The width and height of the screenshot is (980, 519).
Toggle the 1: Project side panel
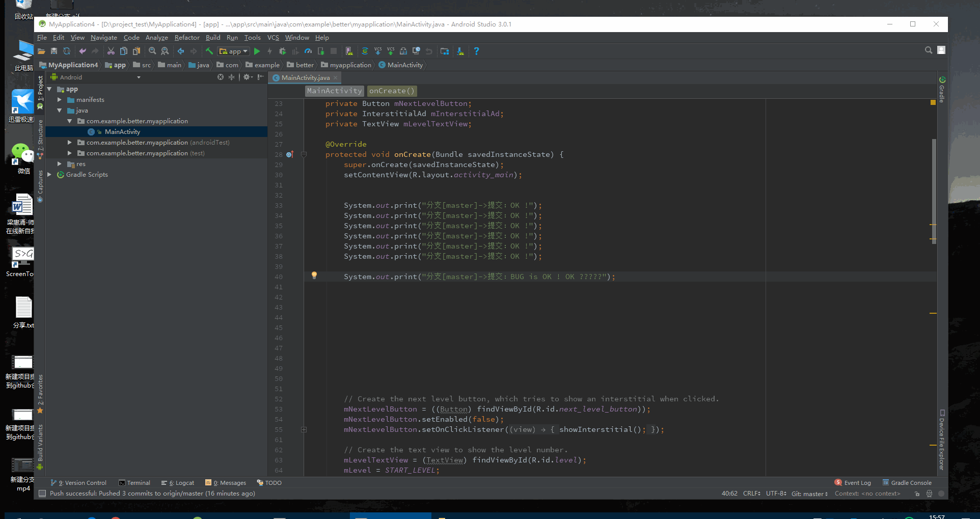40,92
